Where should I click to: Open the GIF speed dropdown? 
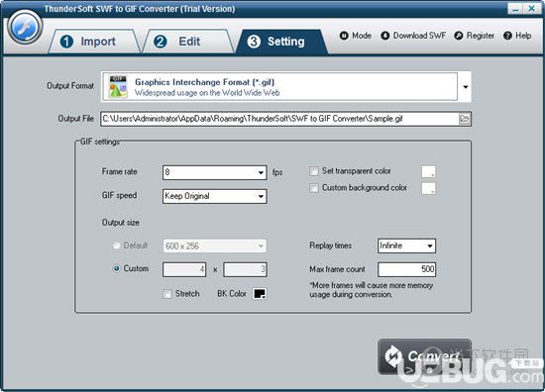click(214, 196)
